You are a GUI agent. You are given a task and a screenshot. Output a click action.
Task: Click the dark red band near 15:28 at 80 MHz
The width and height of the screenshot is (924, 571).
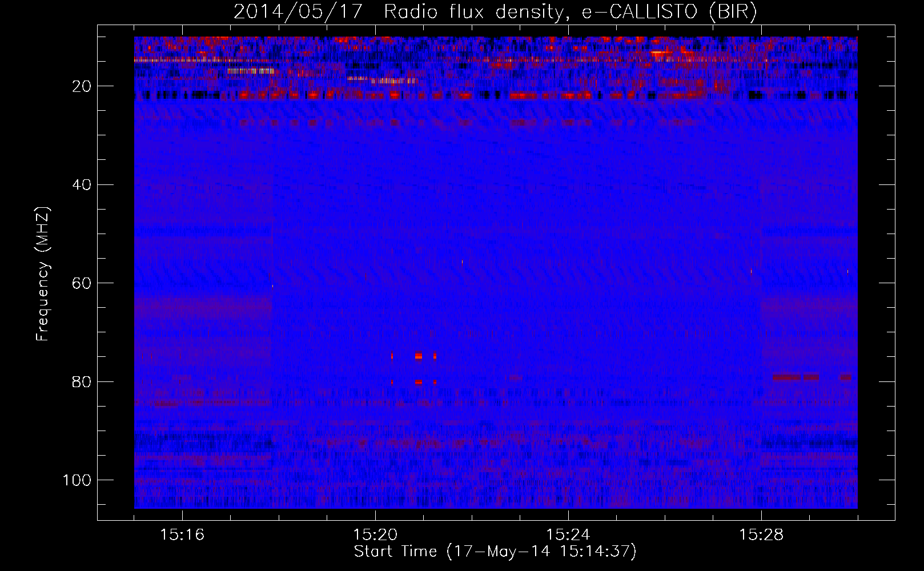pos(786,377)
